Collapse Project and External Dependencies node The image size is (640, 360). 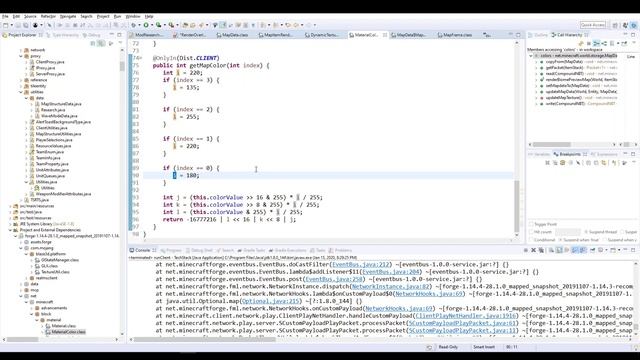pyautogui.click(x=11, y=230)
